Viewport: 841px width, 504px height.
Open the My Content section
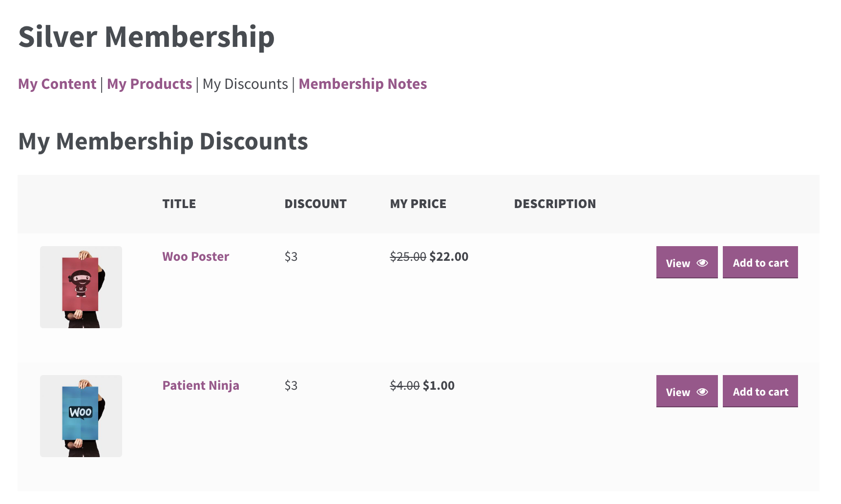coord(57,84)
